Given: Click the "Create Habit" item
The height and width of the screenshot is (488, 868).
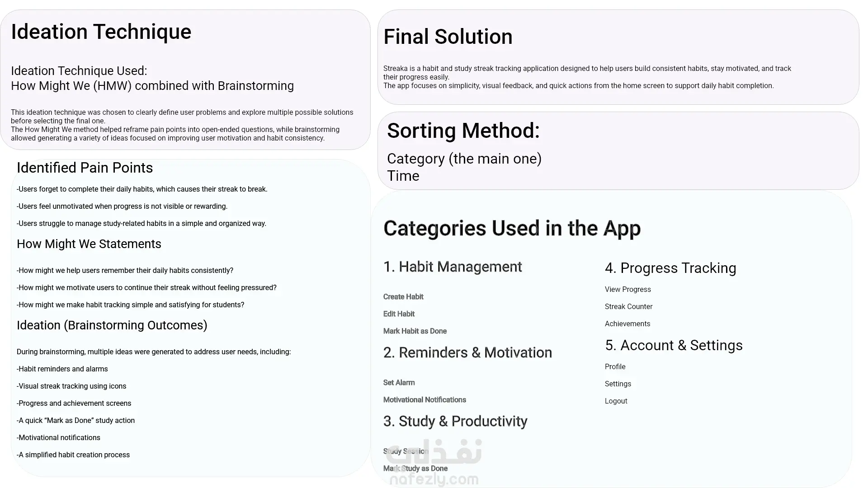Looking at the screenshot, I should click(x=403, y=297).
